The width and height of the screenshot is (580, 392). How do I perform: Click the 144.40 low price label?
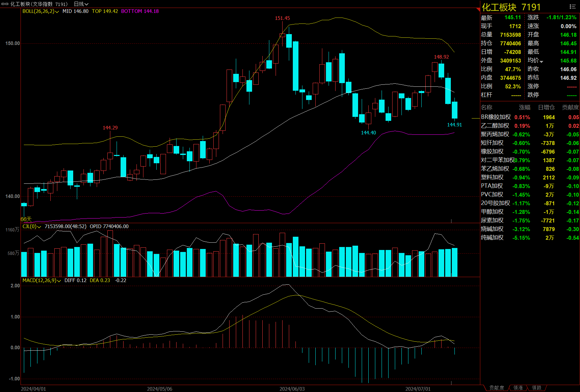click(368, 133)
